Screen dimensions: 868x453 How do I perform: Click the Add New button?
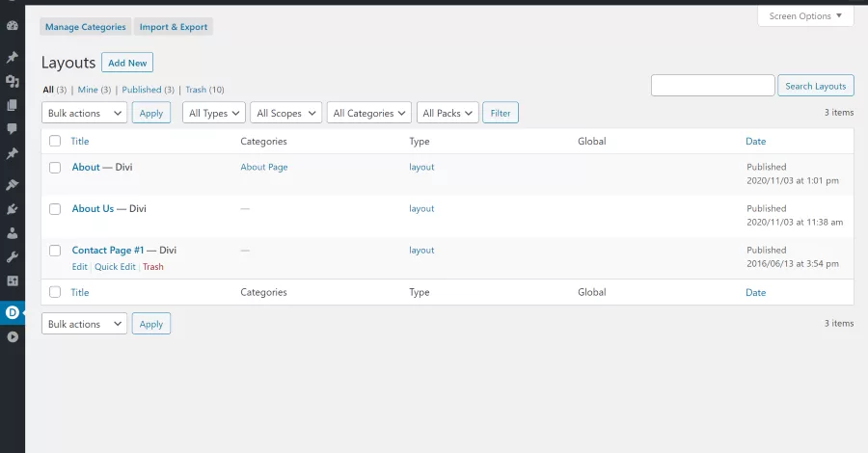[x=127, y=63]
